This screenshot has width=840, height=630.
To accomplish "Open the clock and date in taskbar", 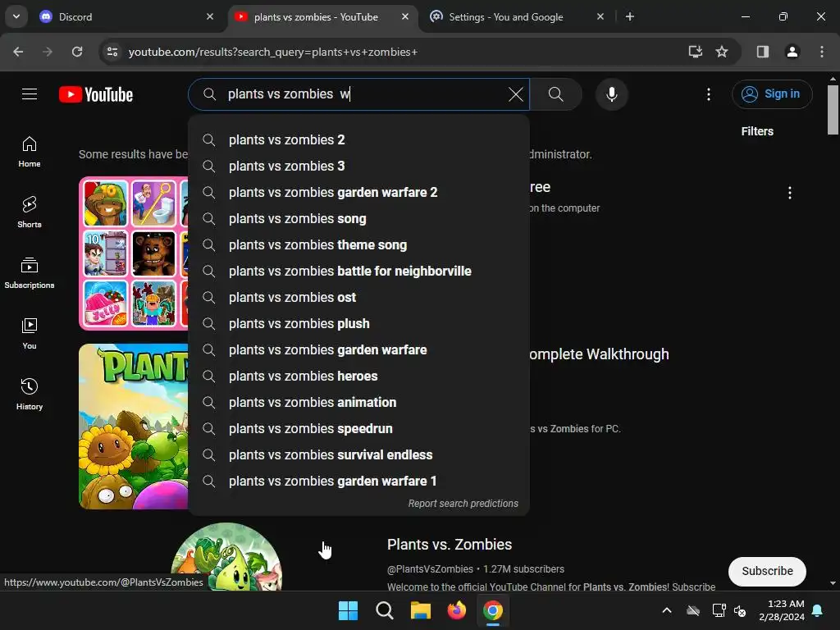I will coord(782,610).
